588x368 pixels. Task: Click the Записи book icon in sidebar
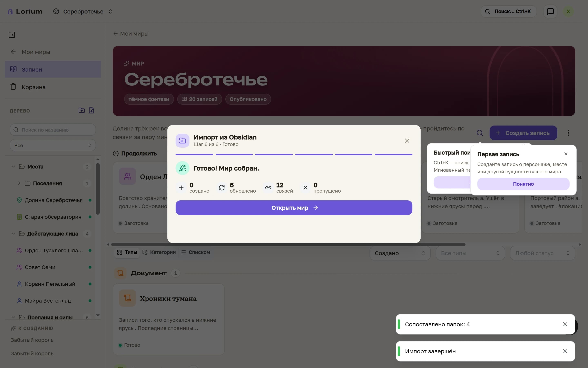tap(13, 69)
